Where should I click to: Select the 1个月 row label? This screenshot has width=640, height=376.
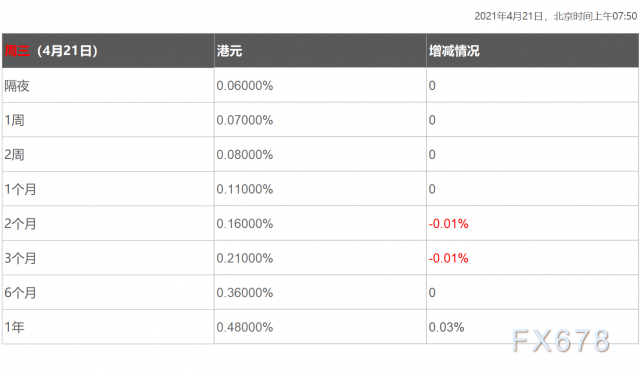pos(20,189)
